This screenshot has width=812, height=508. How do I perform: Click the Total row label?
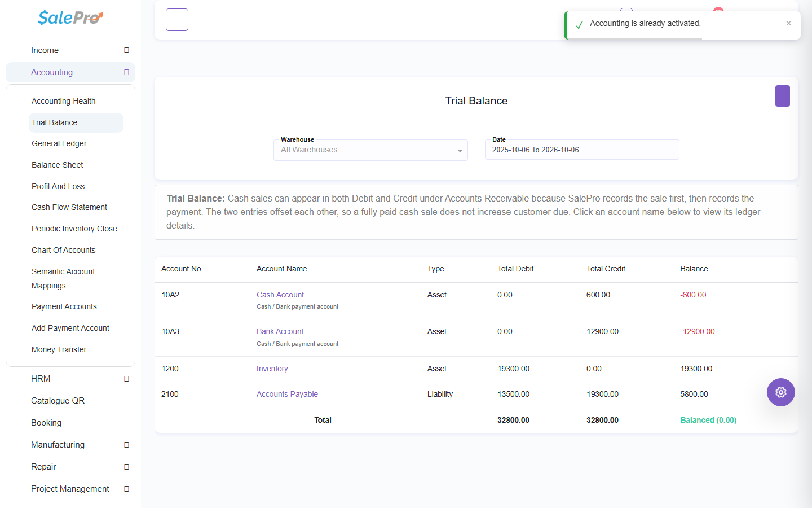point(323,420)
